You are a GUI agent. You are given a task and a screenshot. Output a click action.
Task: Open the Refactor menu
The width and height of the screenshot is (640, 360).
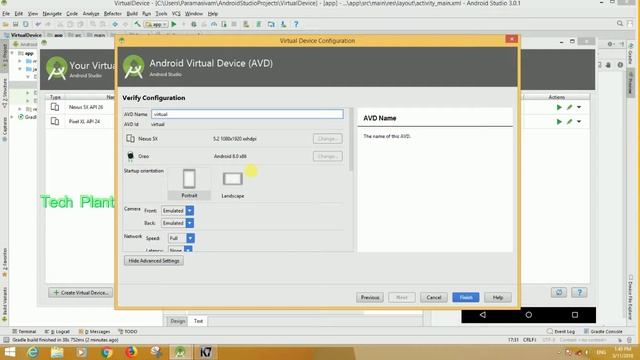pos(113,13)
